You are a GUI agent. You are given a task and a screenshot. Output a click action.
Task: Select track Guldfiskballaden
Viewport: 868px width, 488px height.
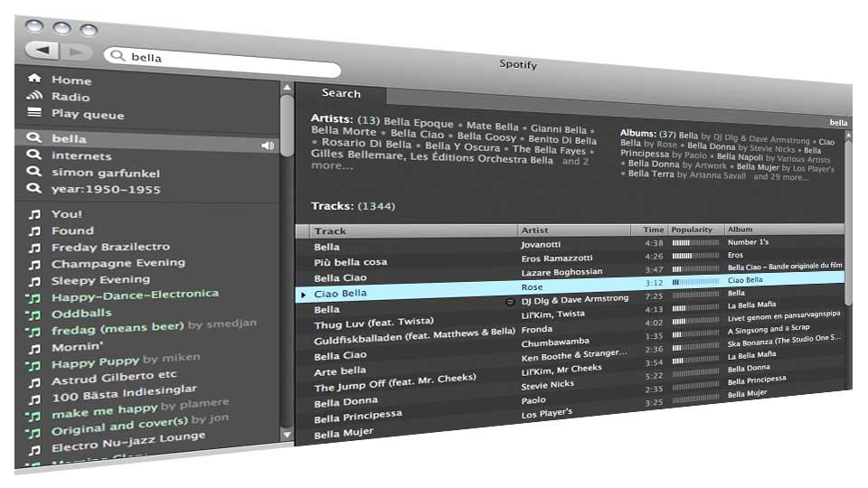(414, 336)
